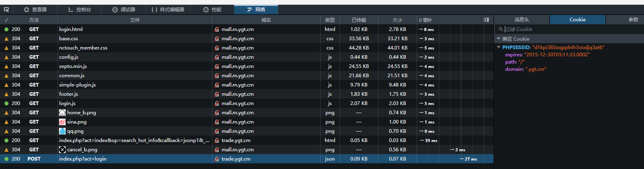Select the search_hot_info index.php GET request
644x169 pixels.
[x=134, y=140]
